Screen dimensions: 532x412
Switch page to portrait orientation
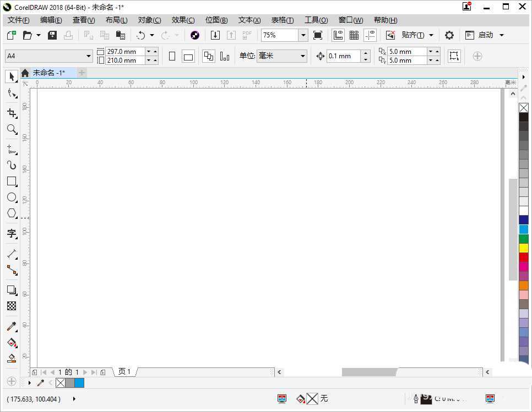tap(172, 56)
